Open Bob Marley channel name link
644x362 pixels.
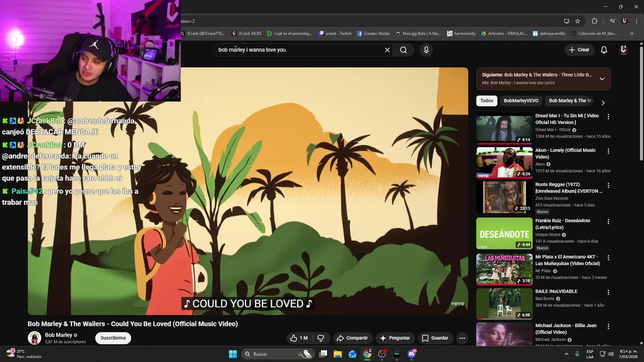coord(58,335)
